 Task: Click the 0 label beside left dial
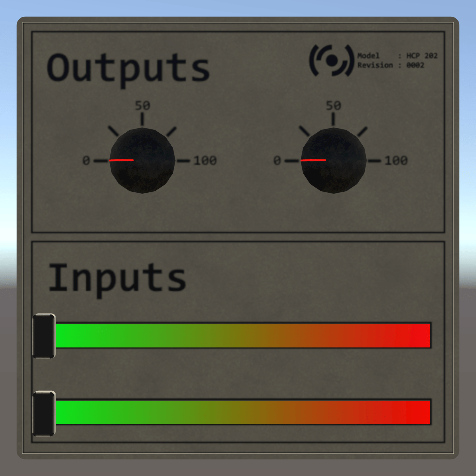[x=86, y=161]
